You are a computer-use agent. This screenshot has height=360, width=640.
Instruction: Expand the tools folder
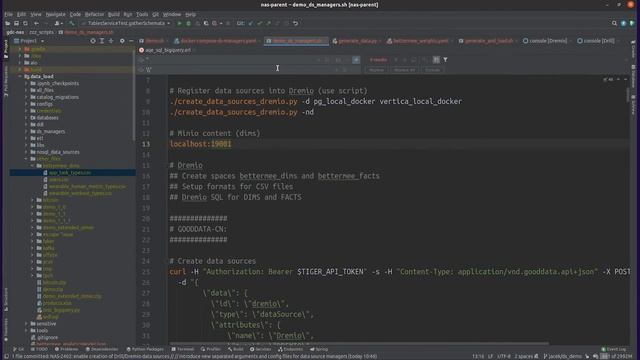point(27,331)
